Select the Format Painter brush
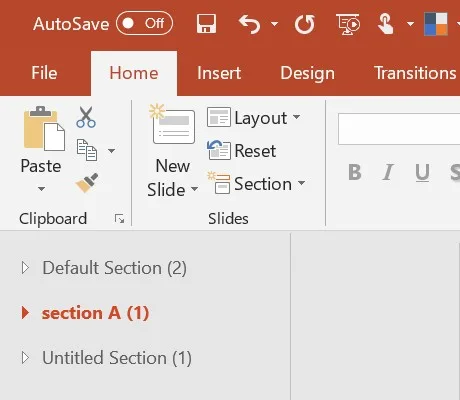460x400 pixels. coord(87,182)
